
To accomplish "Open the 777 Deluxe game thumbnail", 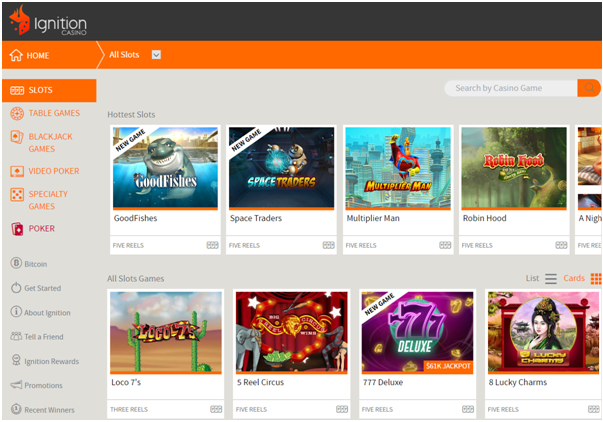I will point(417,333).
